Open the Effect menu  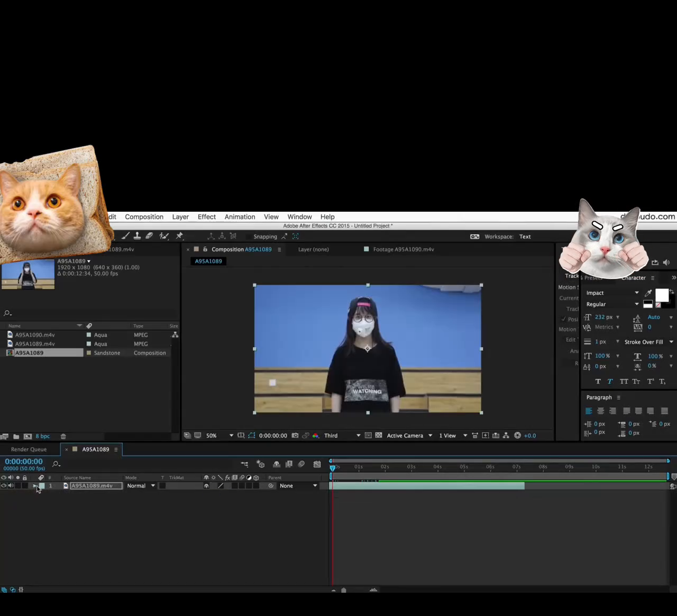coord(207,217)
